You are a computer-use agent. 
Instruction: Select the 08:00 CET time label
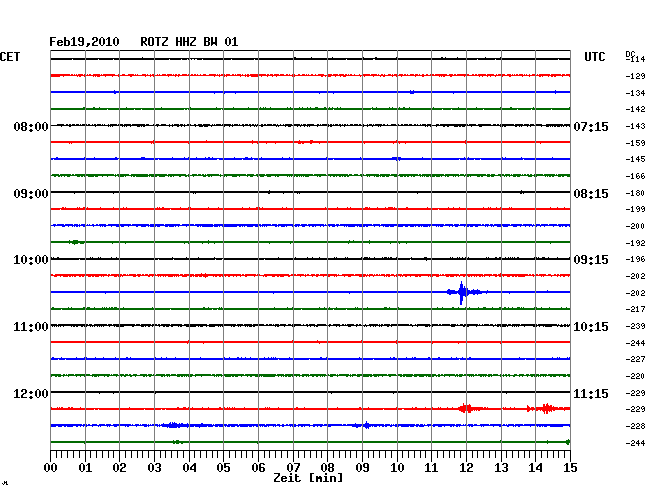pos(31,126)
